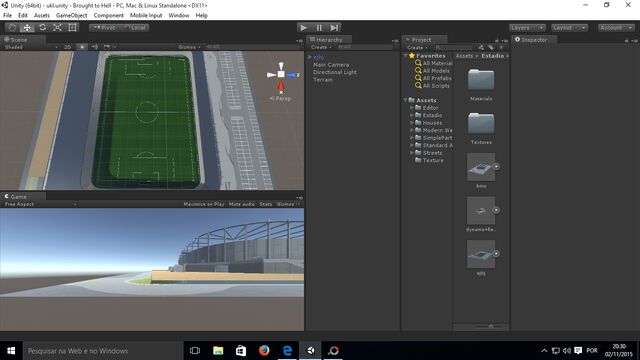The height and width of the screenshot is (360, 640).
Task: Toggle scene lighting icon
Action: (x=82, y=47)
